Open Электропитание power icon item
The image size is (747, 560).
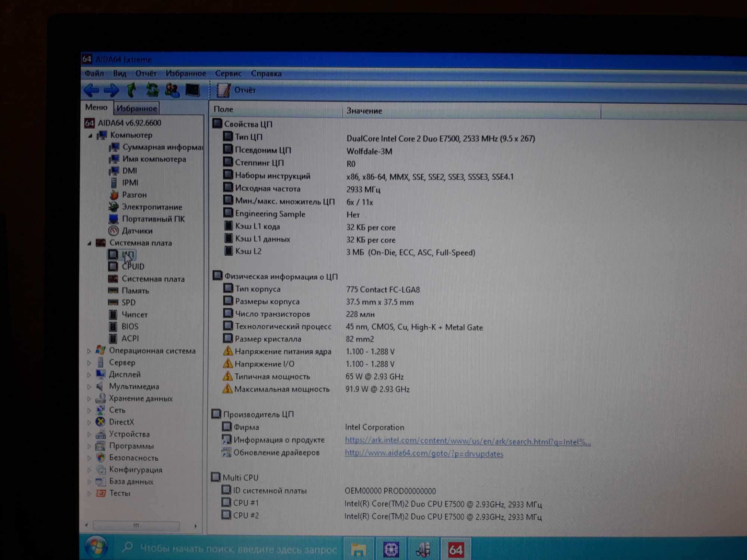point(146,207)
